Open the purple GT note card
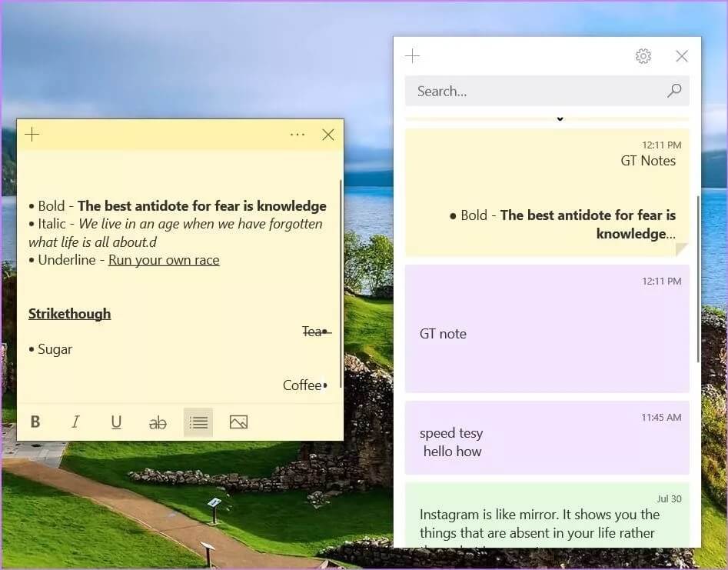 coord(547,328)
